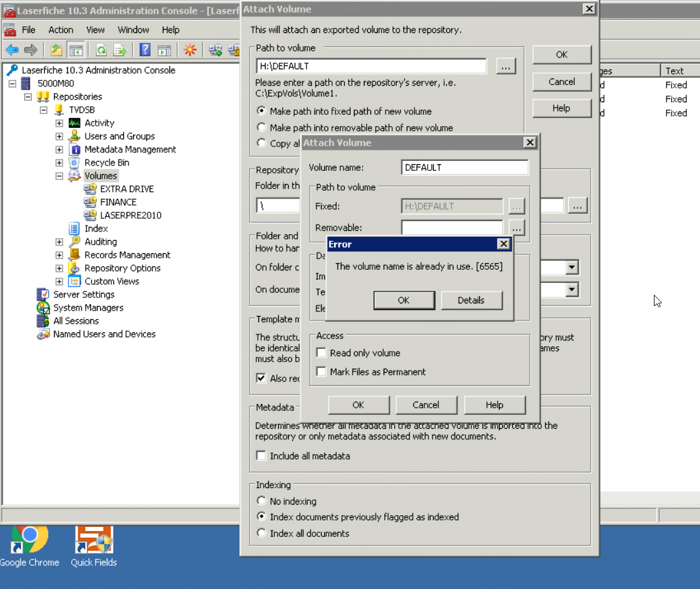Click the Export List toolbar icon

coord(120,50)
